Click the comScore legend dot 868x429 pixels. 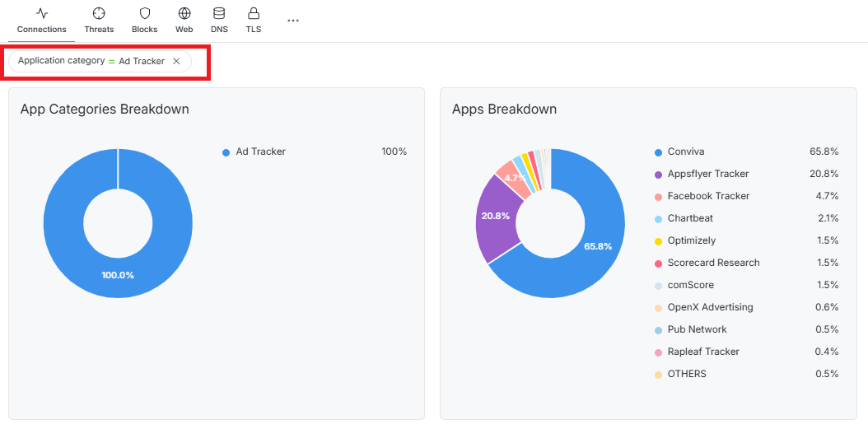click(x=658, y=286)
